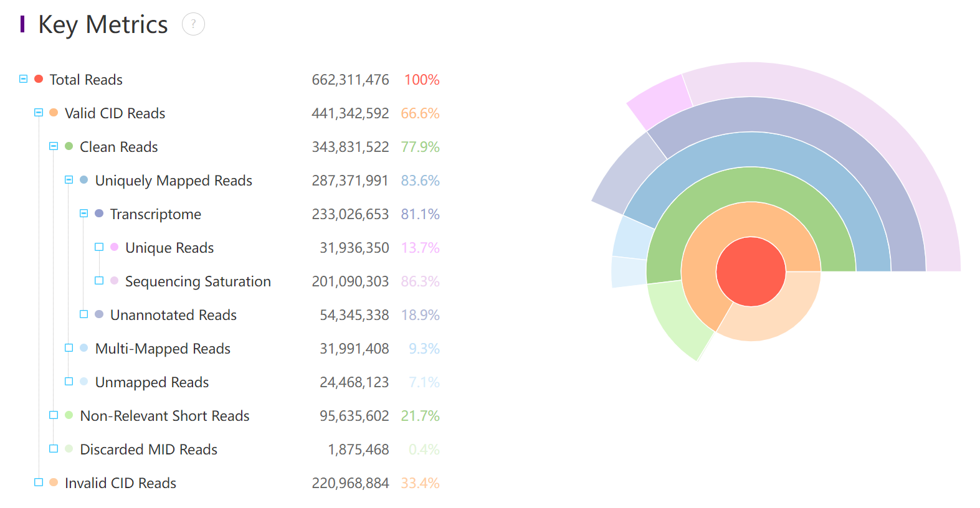Click the Unannotated Reads legend dot
Image resolution: width=980 pixels, height=508 pixels.
coord(99,314)
